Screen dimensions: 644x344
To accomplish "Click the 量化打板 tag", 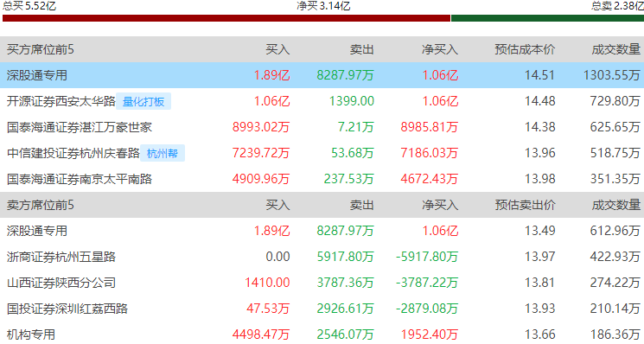I will pos(143,101).
